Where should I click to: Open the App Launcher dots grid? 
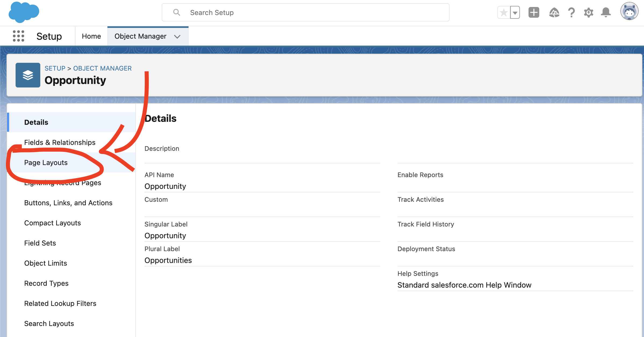coord(19,36)
